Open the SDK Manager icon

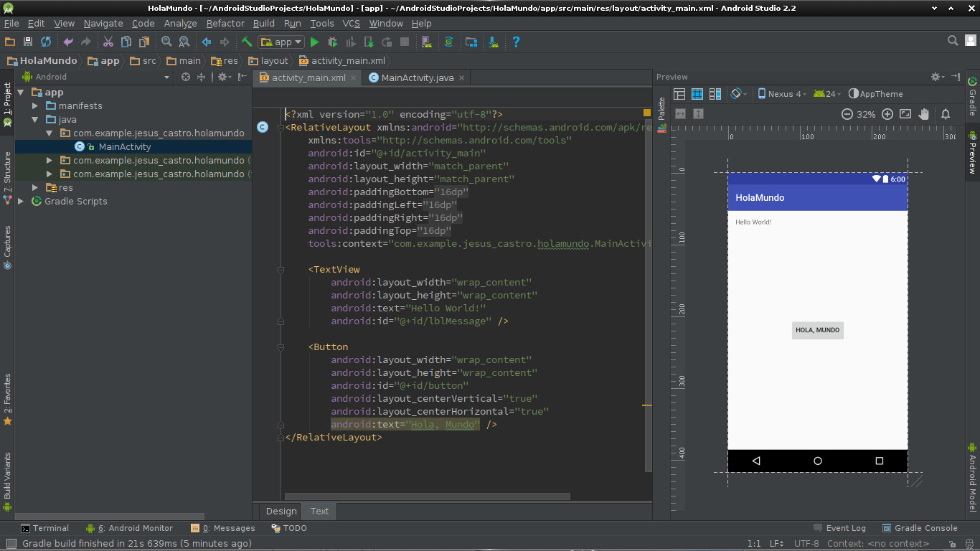click(494, 42)
